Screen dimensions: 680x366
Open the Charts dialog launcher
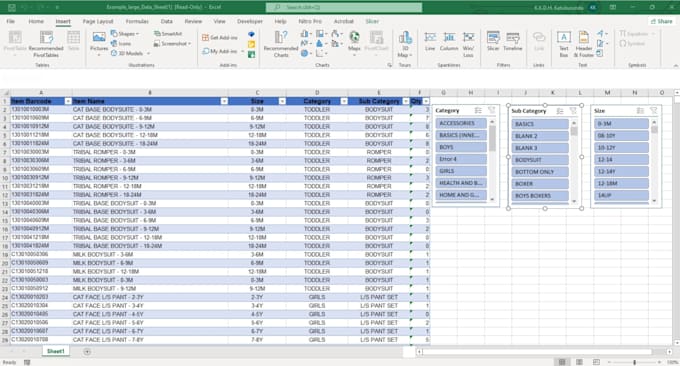coord(389,65)
